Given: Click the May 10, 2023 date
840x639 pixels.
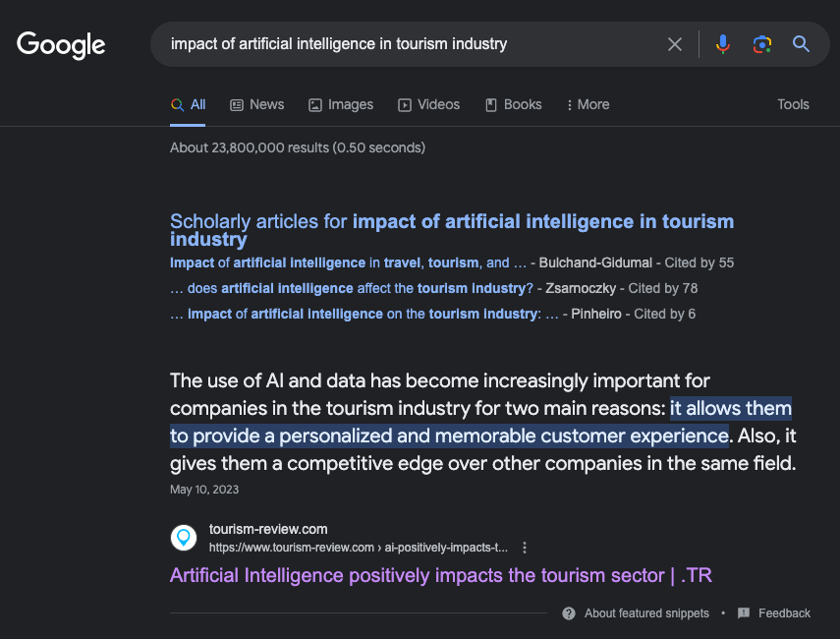Looking at the screenshot, I should tap(204, 490).
